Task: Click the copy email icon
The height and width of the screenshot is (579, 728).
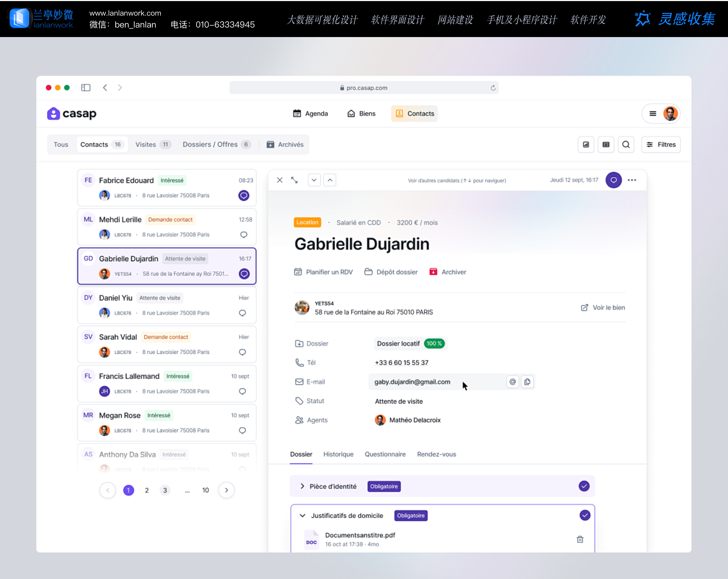Action: coord(527,382)
